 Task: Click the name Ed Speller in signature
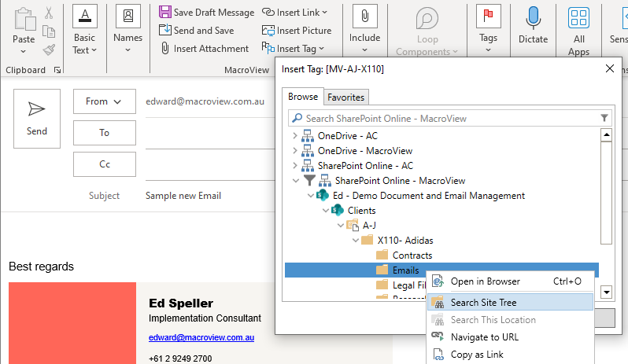pos(181,303)
